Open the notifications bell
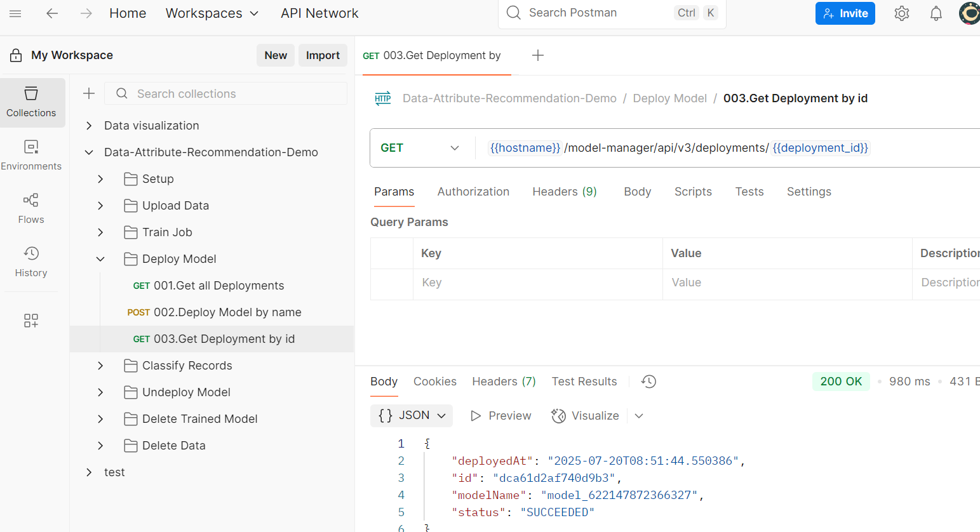The height and width of the screenshot is (532, 980). tap(936, 13)
